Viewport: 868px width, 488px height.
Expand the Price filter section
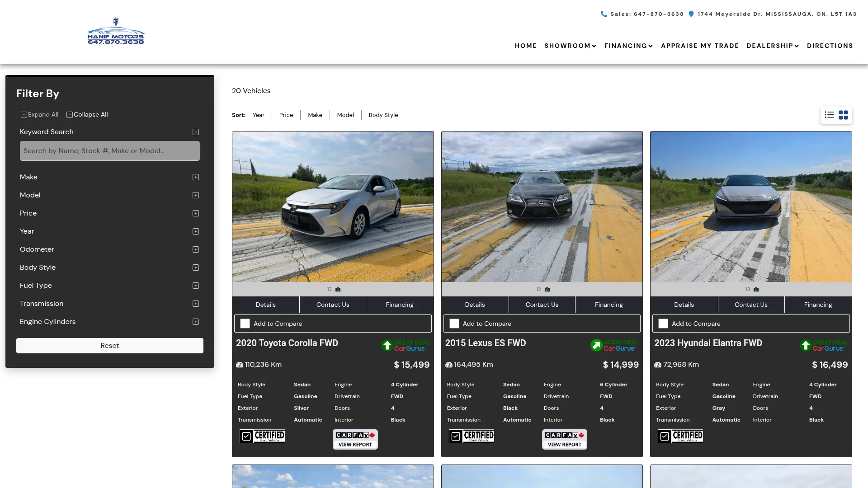point(196,213)
